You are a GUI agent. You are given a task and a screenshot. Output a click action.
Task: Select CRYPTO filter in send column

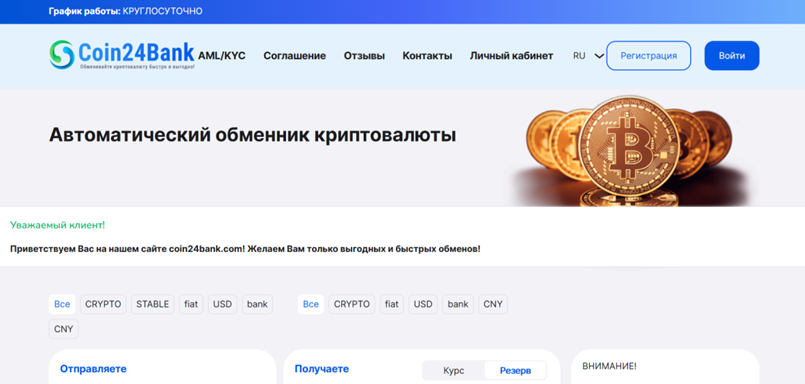(x=103, y=304)
